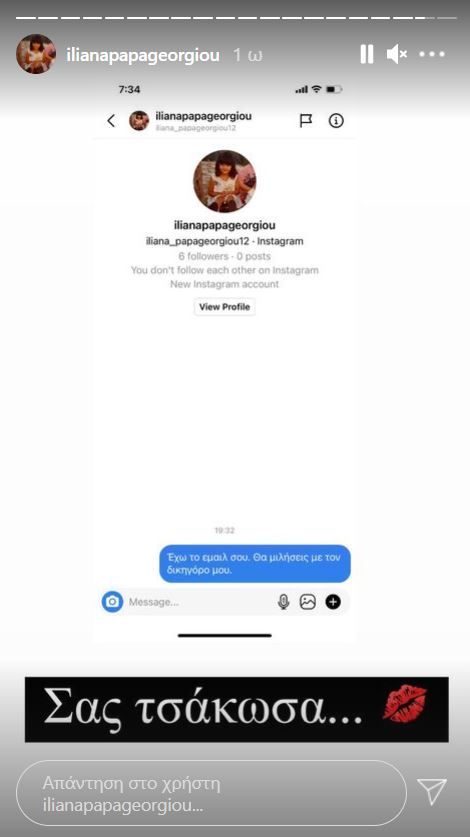Unmute the story sound
Screen dimensions: 470x837
point(397,54)
